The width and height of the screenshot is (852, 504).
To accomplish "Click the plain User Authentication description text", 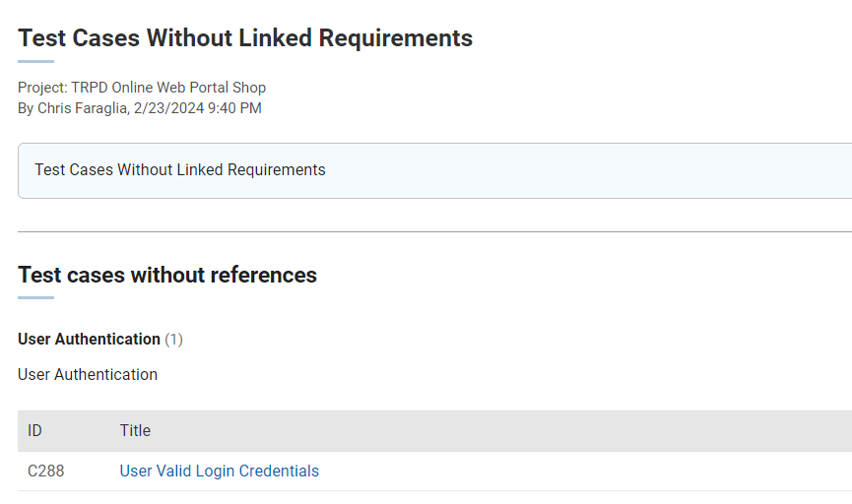I will (88, 374).
